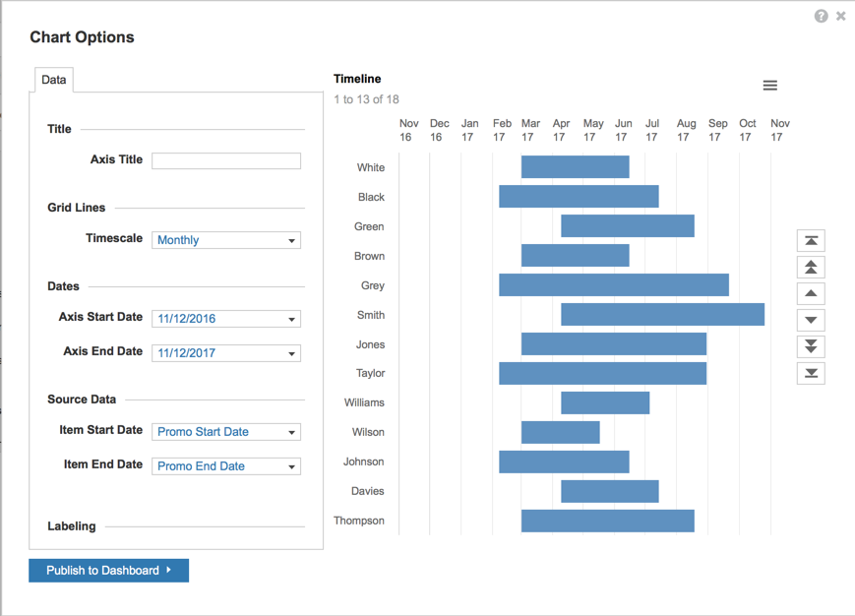Click the '1 to 13 of 18' text
This screenshot has width=855, height=616.
click(x=366, y=99)
